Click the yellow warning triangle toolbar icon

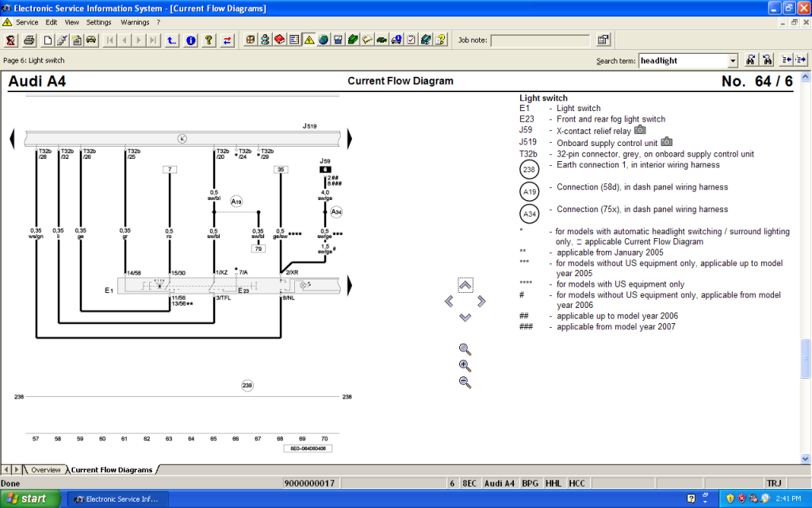(309, 40)
